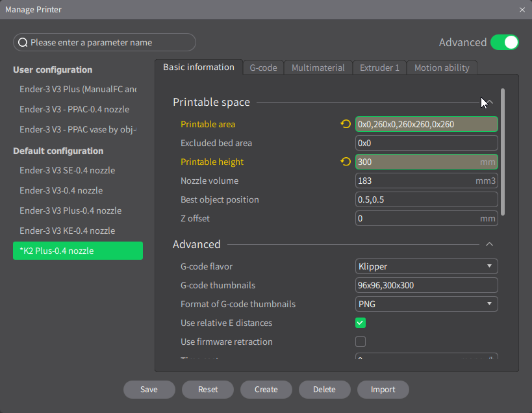Click the Reset button
This screenshot has width=532, height=413.
208,389
